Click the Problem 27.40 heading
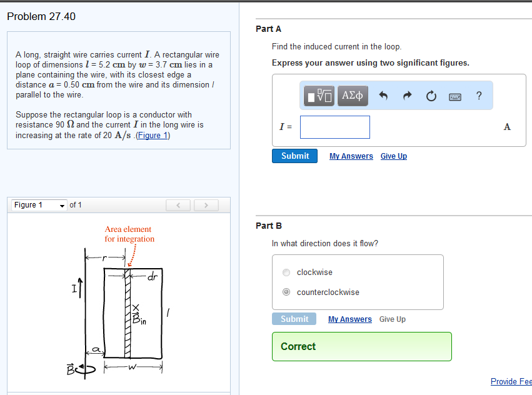Image resolution: width=532 pixels, height=395 pixels. (x=41, y=17)
